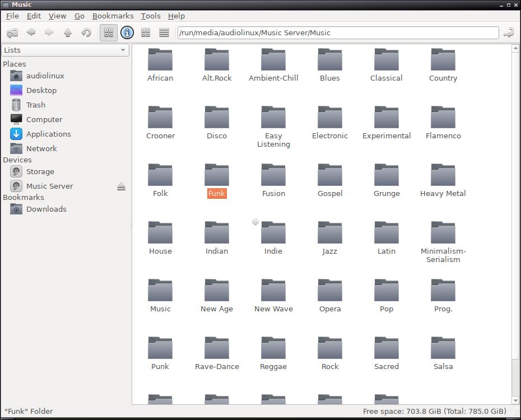The width and height of the screenshot is (521, 420).
Task: Select the Alt.Rock folder
Action: tap(217, 65)
